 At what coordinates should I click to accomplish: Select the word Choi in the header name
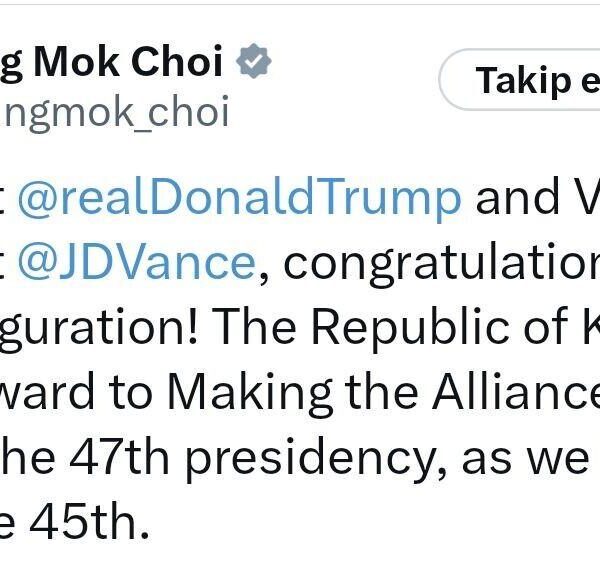point(177,61)
